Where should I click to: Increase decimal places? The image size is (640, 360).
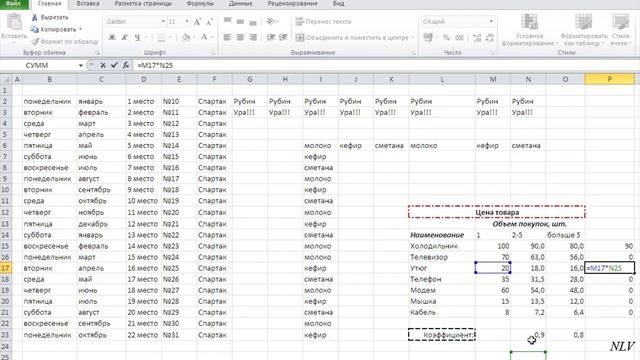(477, 38)
